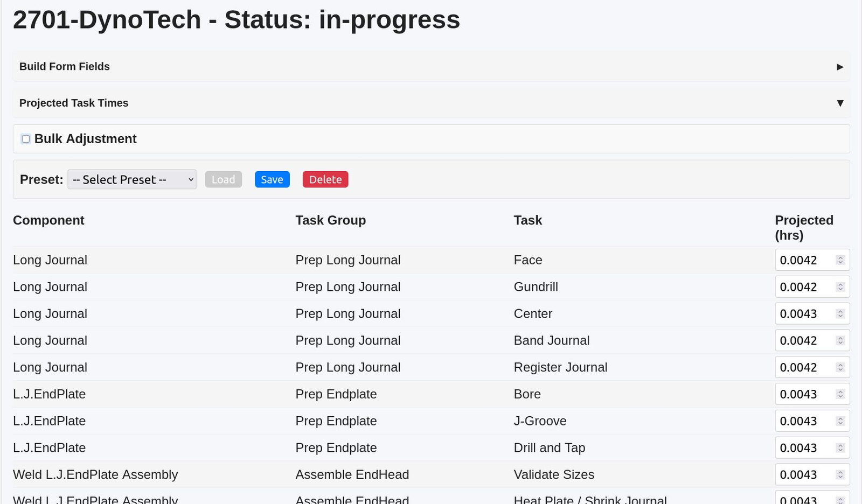Save the current preset

click(272, 179)
